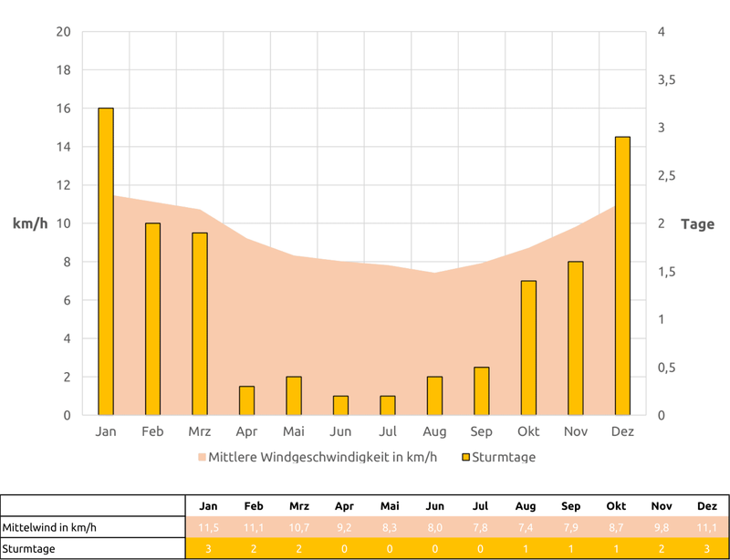Click the 'km/h' left axis title
The width and height of the screenshot is (730, 560).
point(30,224)
